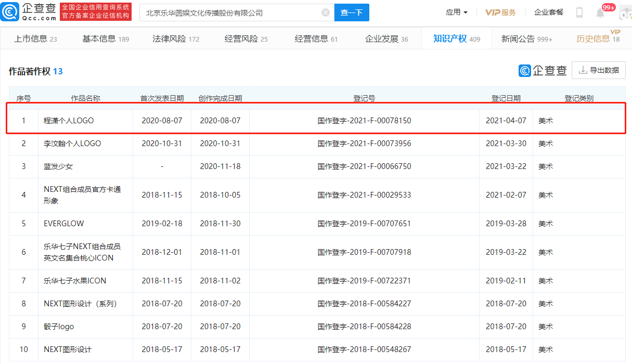Click registration date 2021-03-30
This screenshot has width=632, height=364.
point(506,144)
